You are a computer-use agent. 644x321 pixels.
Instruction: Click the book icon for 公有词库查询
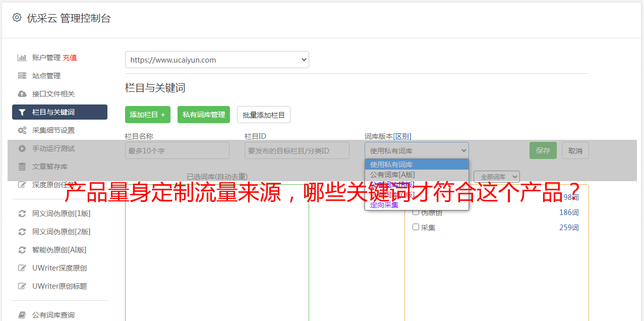click(22, 315)
